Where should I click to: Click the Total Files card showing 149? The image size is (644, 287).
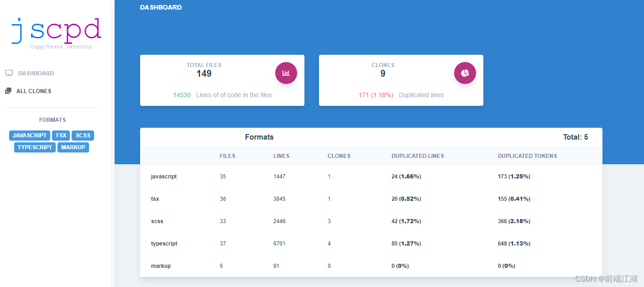[222, 80]
